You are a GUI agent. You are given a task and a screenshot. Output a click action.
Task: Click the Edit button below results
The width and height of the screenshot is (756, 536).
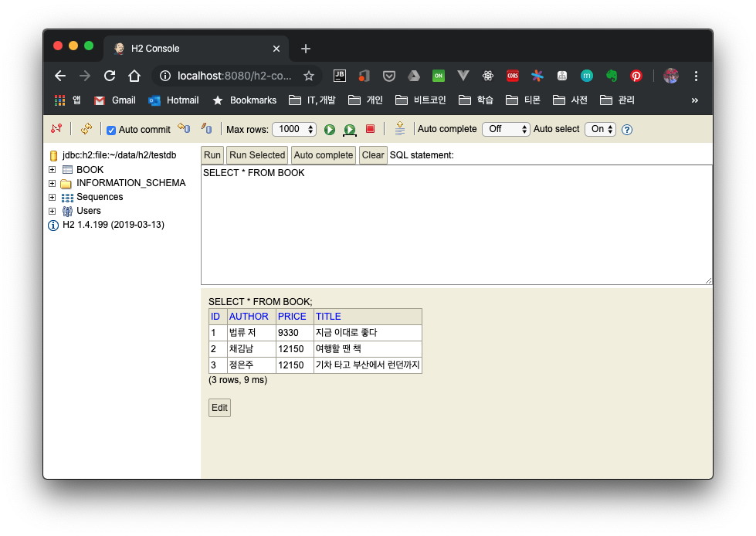tap(219, 408)
